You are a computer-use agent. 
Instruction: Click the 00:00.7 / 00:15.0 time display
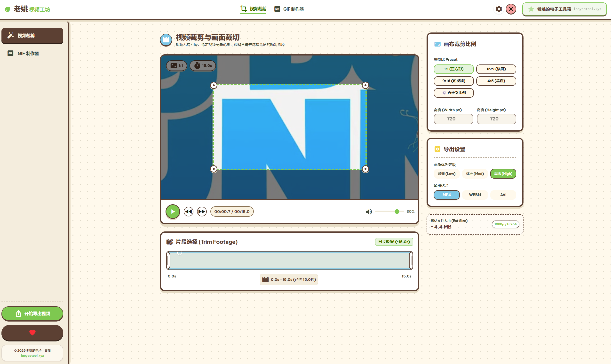pyautogui.click(x=232, y=211)
